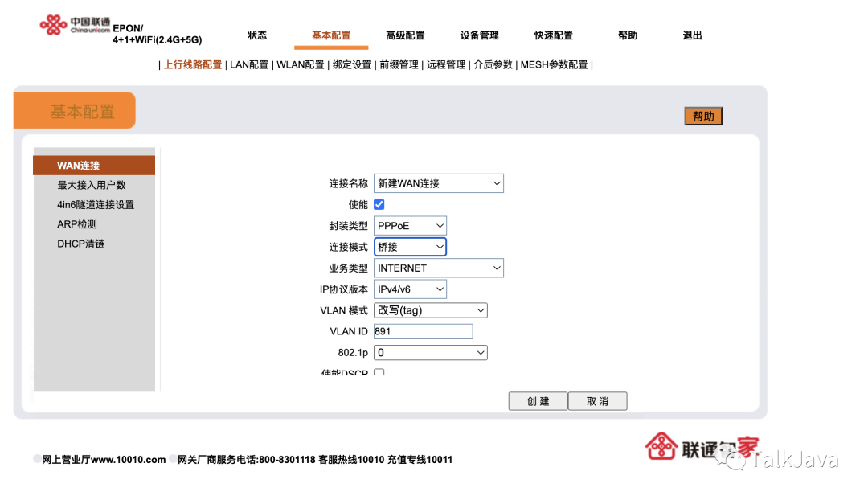Enable the 使能DSCP checkbox
The width and height of the screenshot is (868, 496).
[x=379, y=372]
